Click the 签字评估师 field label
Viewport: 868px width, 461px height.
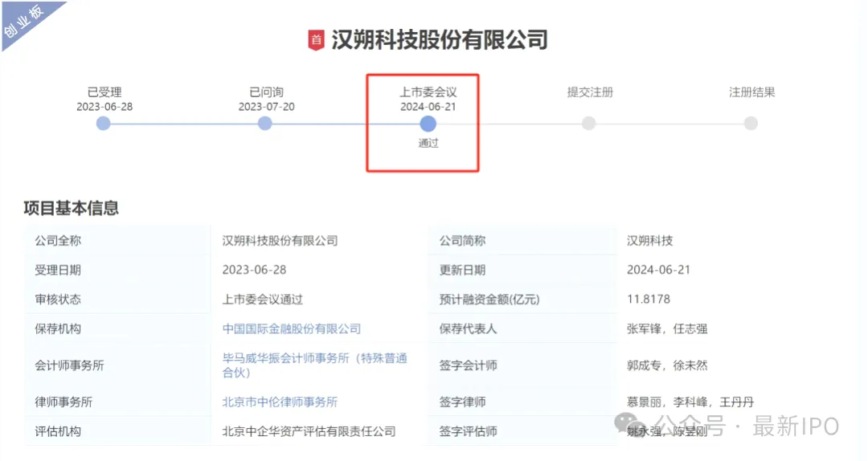(x=469, y=431)
